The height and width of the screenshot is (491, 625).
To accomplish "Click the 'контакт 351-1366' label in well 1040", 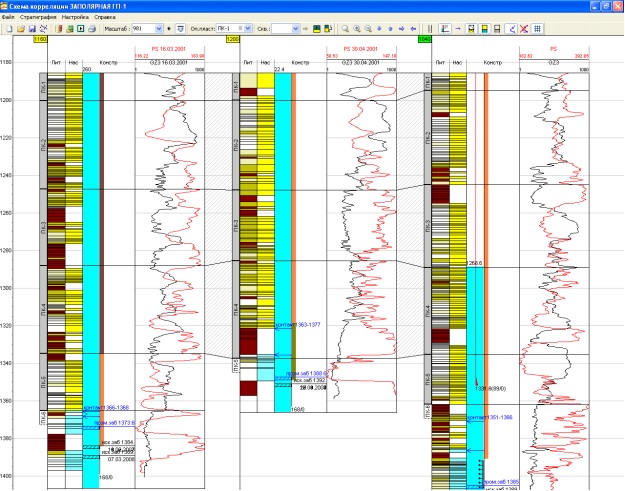I will point(490,418).
